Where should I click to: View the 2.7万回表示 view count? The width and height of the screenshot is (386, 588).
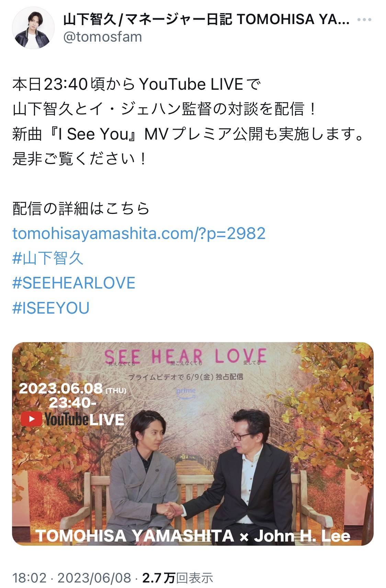click(178, 578)
